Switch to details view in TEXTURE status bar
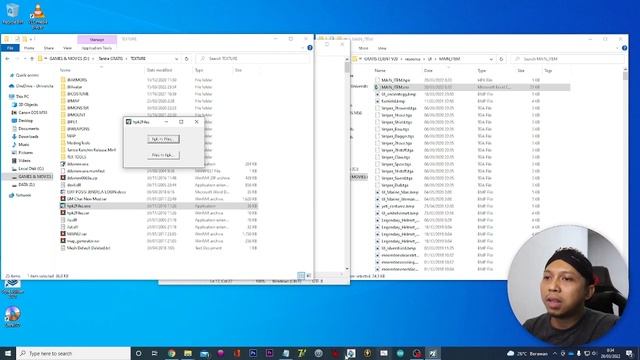 tap(301, 276)
